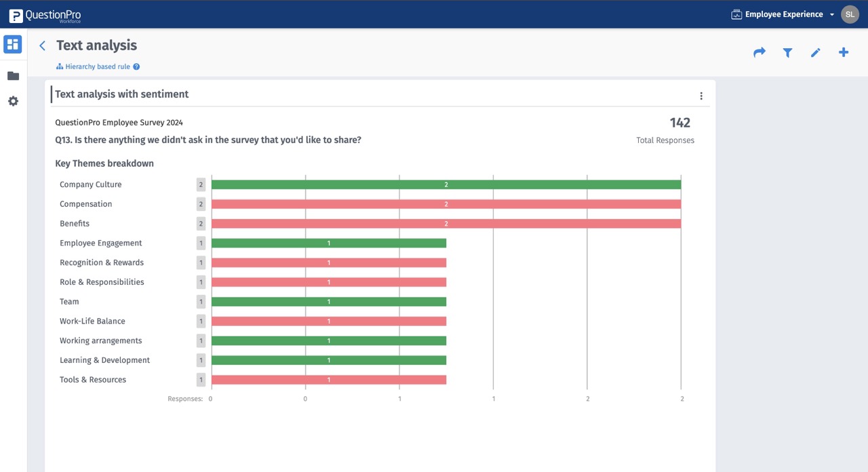Open the share dashboard icon
Image resolution: width=868 pixels, height=472 pixels.
(759, 52)
